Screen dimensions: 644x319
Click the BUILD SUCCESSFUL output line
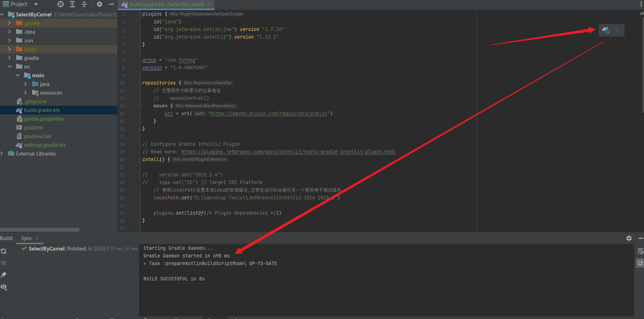point(174,279)
